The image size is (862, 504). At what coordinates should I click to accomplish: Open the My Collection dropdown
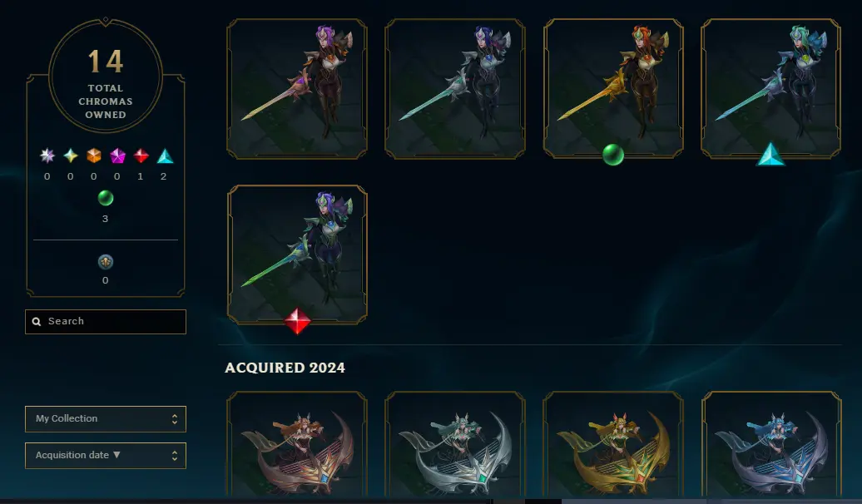click(x=106, y=419)
